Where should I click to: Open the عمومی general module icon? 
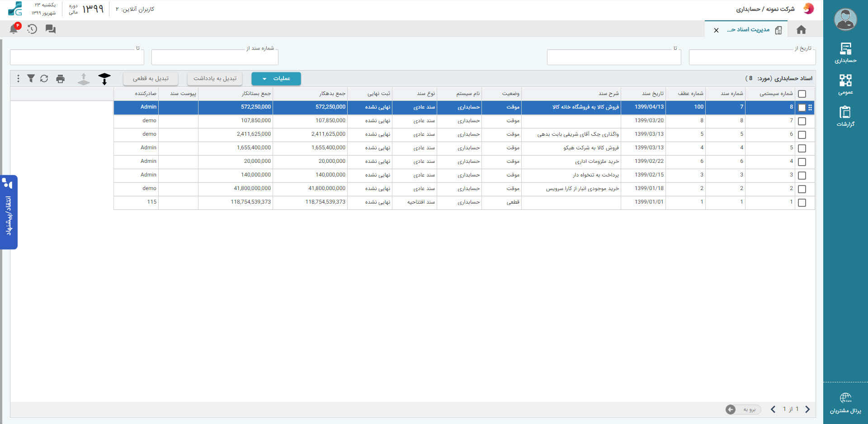845,85
